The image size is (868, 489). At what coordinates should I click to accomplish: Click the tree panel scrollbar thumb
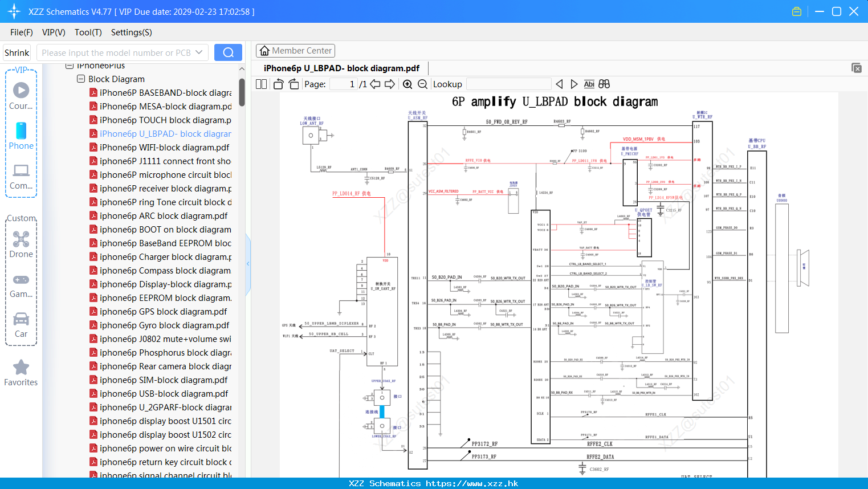pyautogui.click(x=242, y=91)
